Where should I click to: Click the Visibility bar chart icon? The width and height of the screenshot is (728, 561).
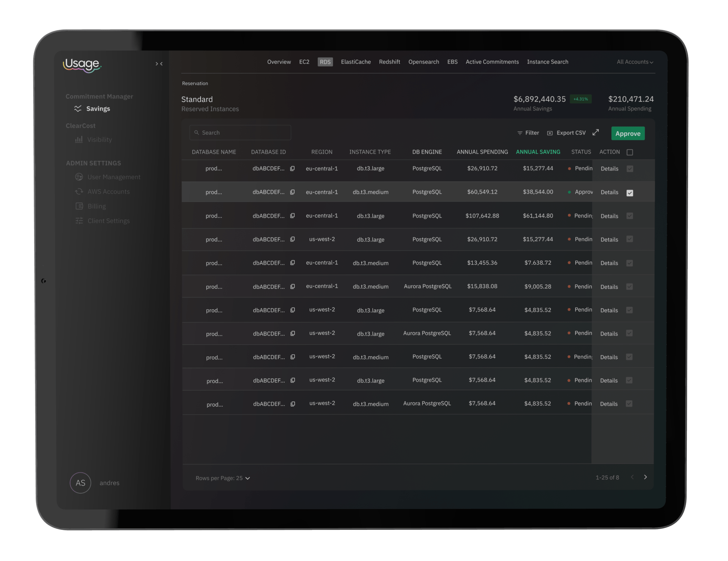79,139
